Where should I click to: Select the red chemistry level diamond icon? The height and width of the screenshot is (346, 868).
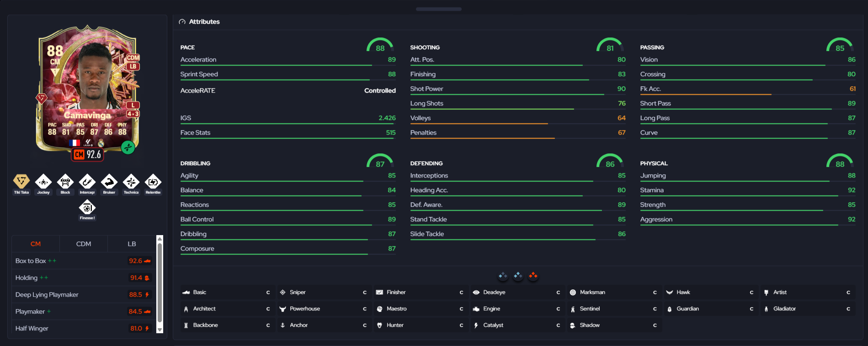533,275
